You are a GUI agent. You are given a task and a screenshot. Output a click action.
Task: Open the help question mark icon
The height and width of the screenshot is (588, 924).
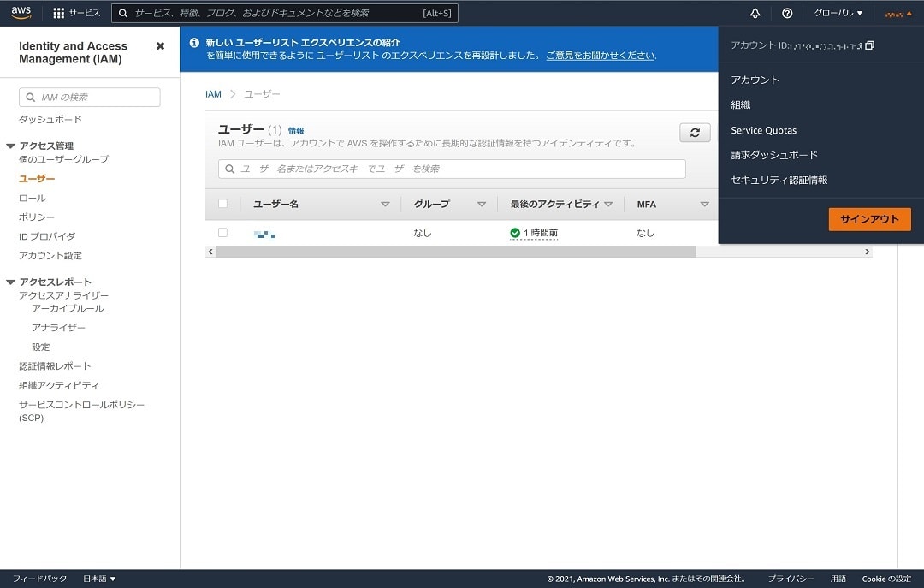[787, 13]
